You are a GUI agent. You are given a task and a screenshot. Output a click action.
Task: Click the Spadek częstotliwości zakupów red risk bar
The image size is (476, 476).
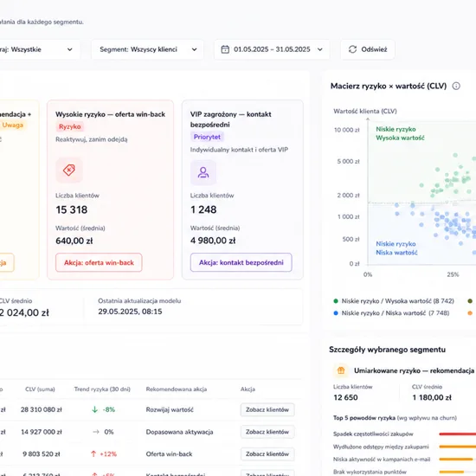click(457, 434)
